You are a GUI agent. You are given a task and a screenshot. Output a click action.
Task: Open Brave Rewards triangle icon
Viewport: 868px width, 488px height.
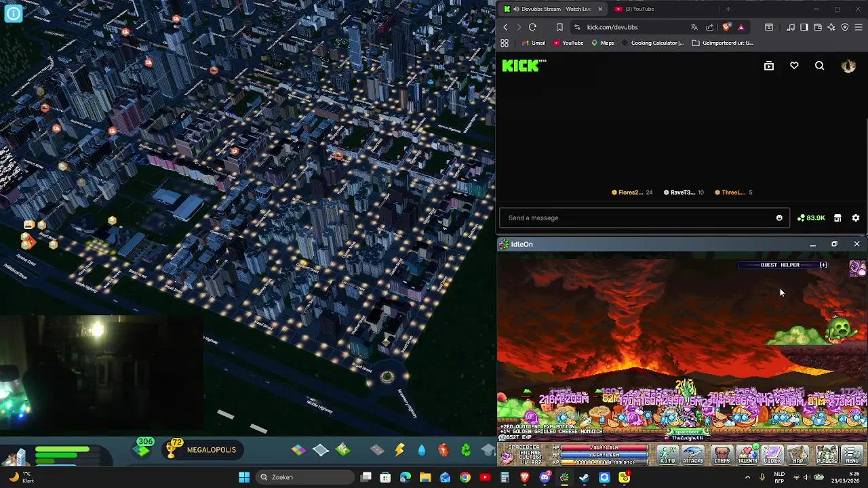click(x=741, y=27)
